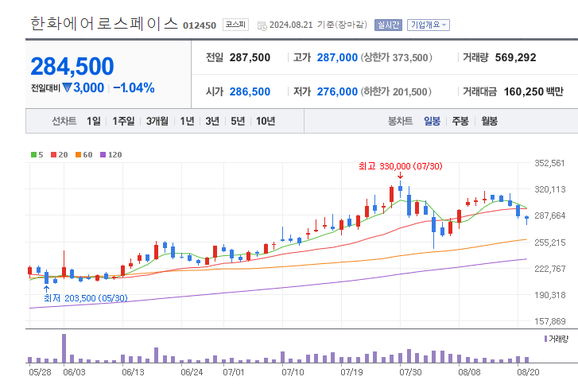Click the 거래대금 value 160,250 백만
This screenshot has width=578, height=392.
533,91
